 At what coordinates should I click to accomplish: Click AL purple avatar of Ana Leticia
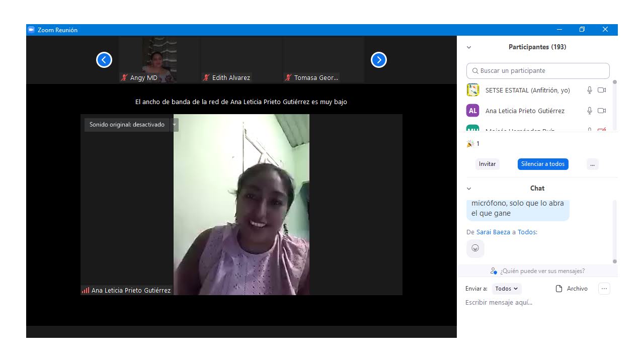pyautogui.click(x=473, y=111)
